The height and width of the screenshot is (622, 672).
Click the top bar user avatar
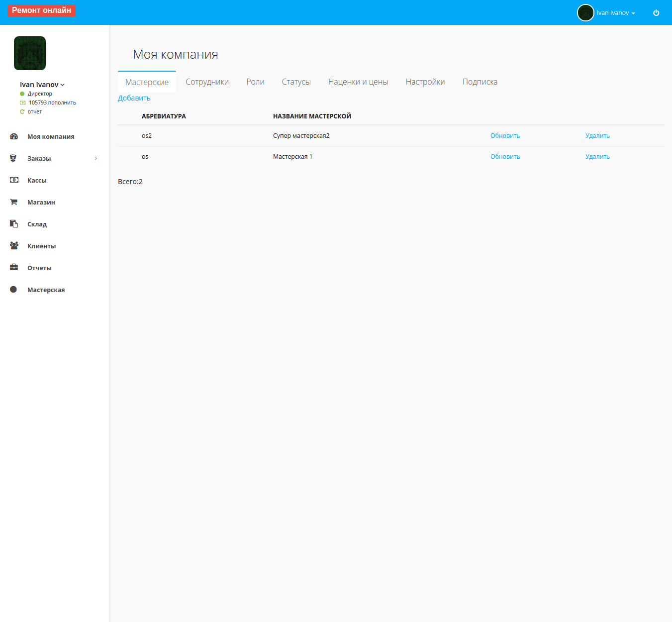click(x=585, y=12)
